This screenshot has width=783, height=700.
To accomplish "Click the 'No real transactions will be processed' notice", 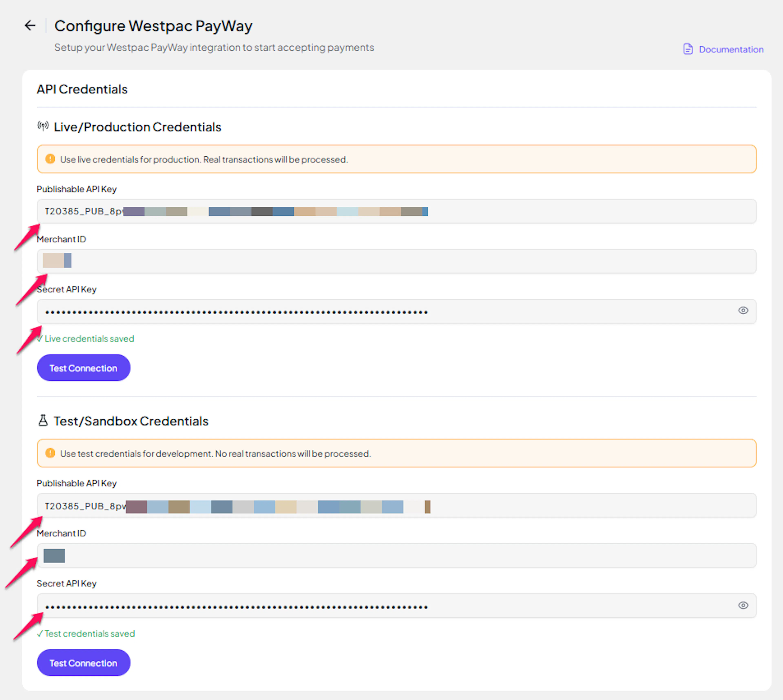I will tap(397, 453).
